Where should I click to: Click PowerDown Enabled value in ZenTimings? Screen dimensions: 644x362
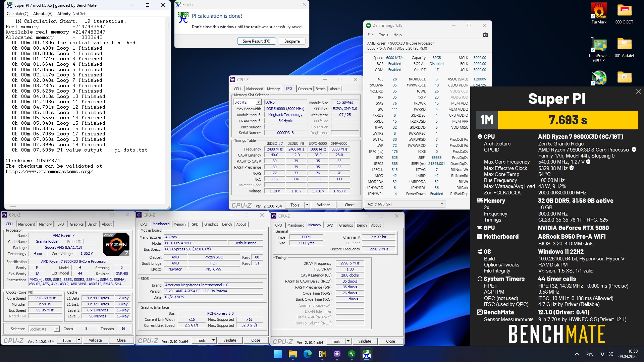[436, 194]
